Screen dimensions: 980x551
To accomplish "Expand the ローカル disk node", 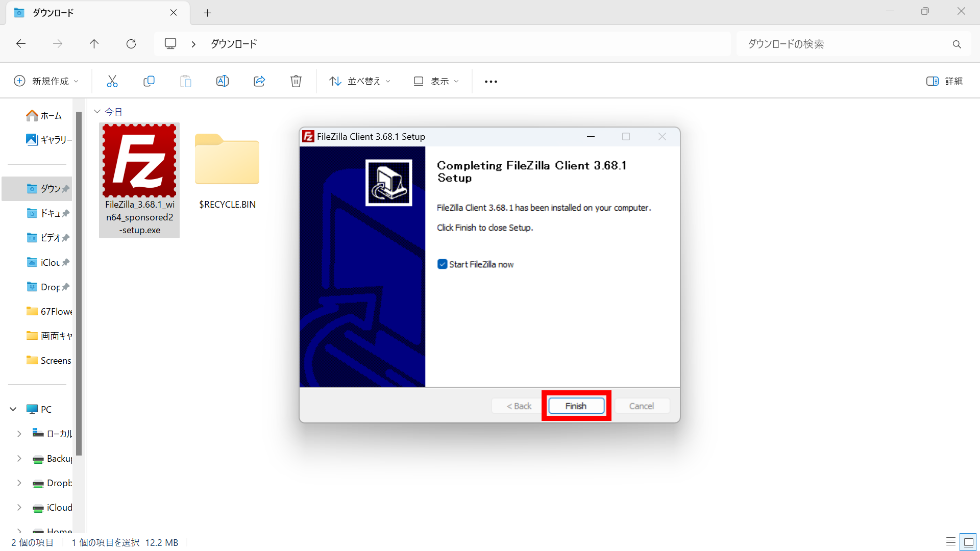I will click(x=19, y=434).
